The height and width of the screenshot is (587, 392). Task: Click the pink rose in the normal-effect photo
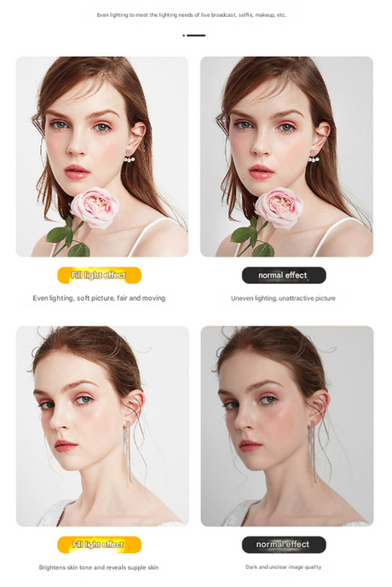pyautogui.click(x=280, y=208)
